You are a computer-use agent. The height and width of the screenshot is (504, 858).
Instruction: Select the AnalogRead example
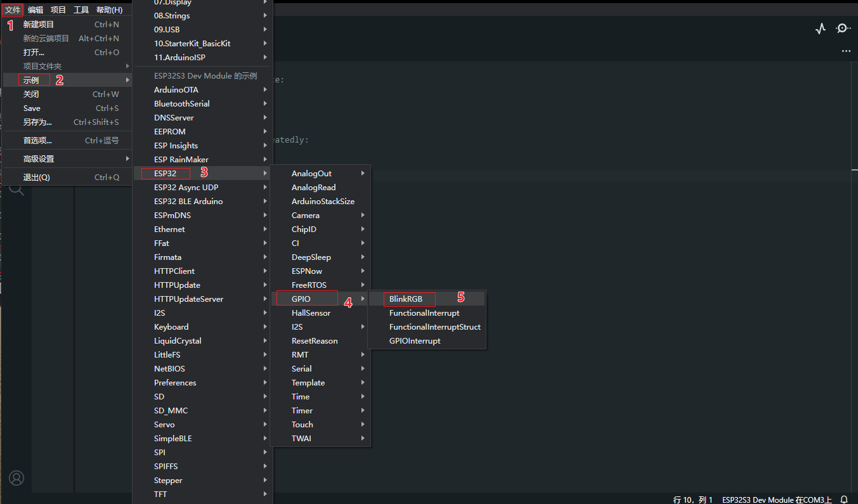click(x=320, y=188)
